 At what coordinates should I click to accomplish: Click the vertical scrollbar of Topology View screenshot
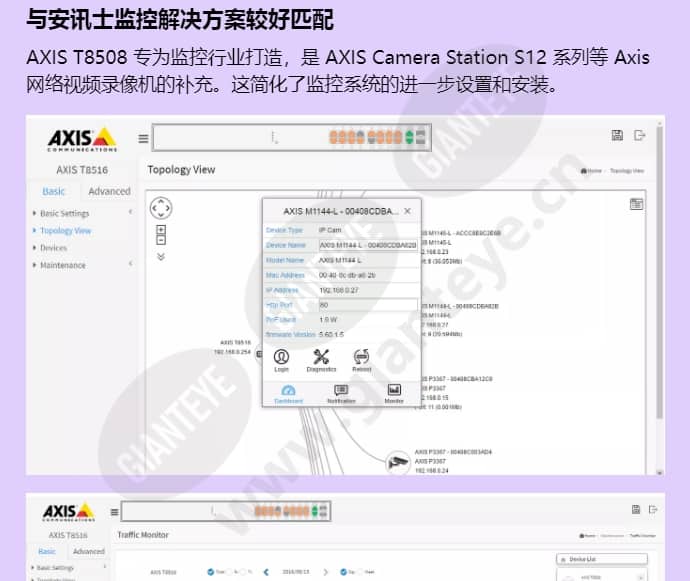659,273
